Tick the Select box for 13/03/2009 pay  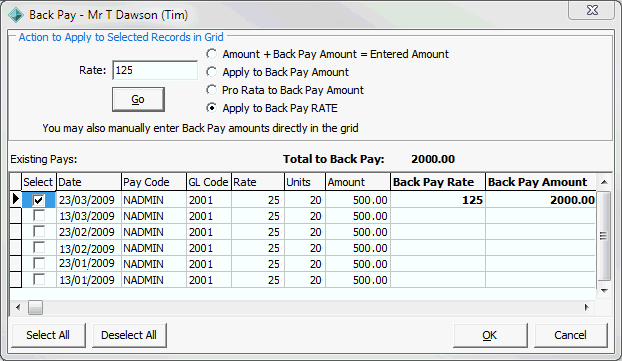[x=39, y=216]
